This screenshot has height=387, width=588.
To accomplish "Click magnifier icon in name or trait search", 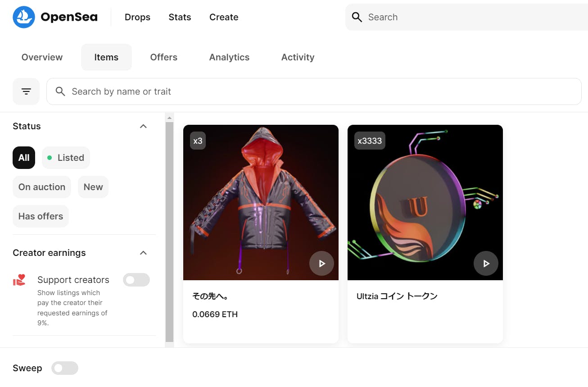I will tap(60, 91).
